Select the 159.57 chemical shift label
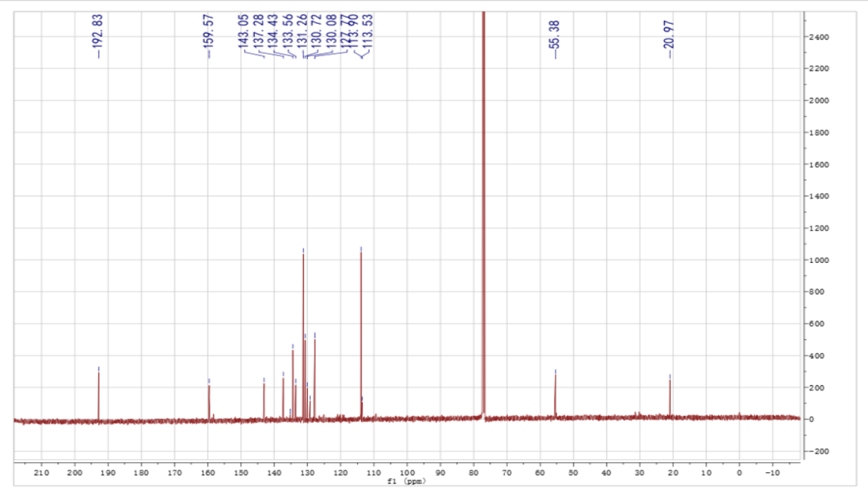Image resolution: width=868 pixels, height=496 pixels. [x=209, y=35]
